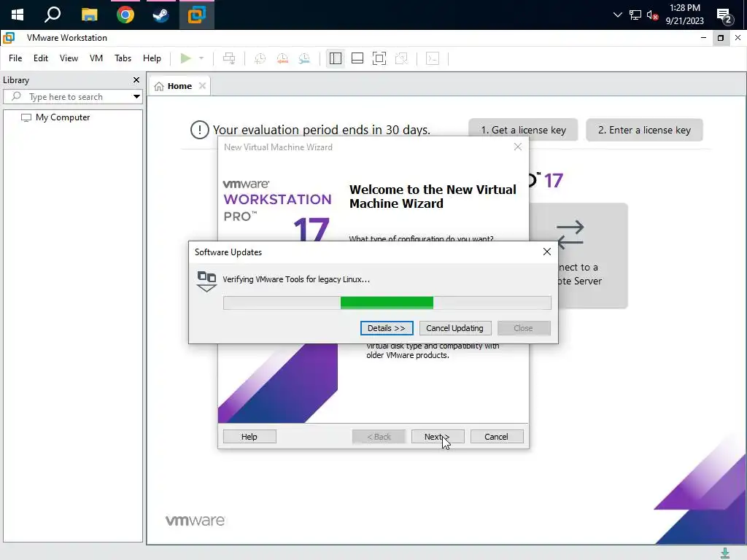Viewport: 747px width, 560px height.
Task: Expand Details in Software Updates dialog
Action: (x=387, y=328)
